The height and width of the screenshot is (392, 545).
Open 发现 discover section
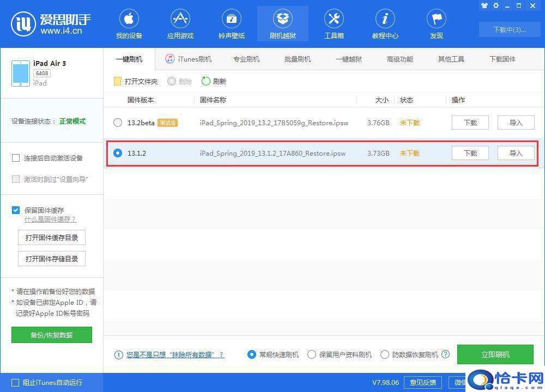436,24
